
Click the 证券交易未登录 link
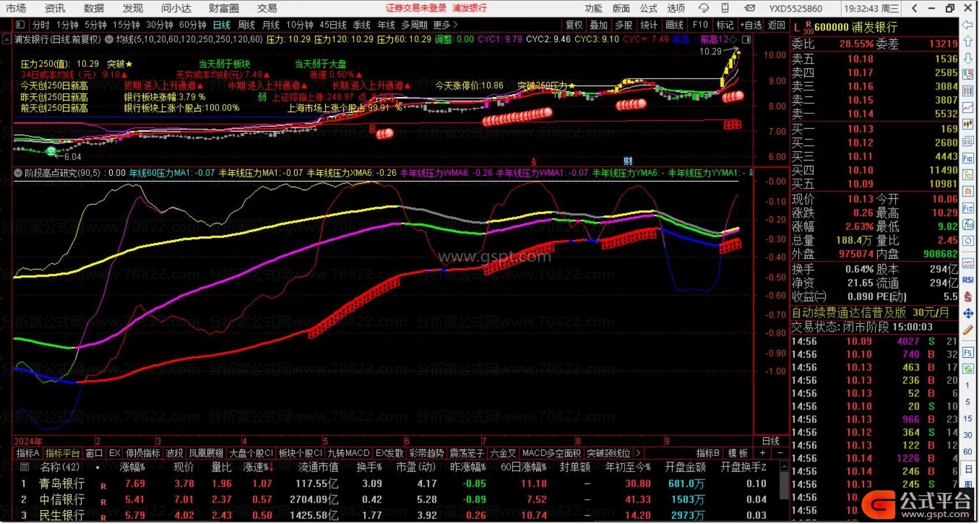point(416,8)
